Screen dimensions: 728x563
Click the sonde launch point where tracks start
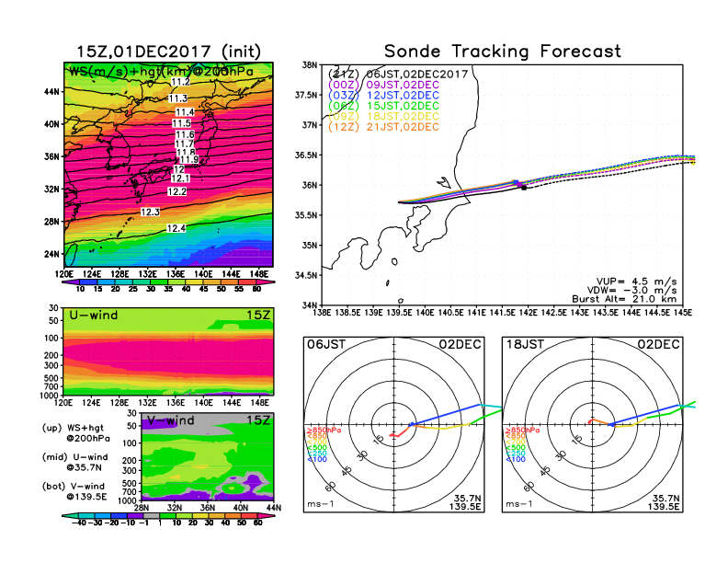(x=399, y=202)
